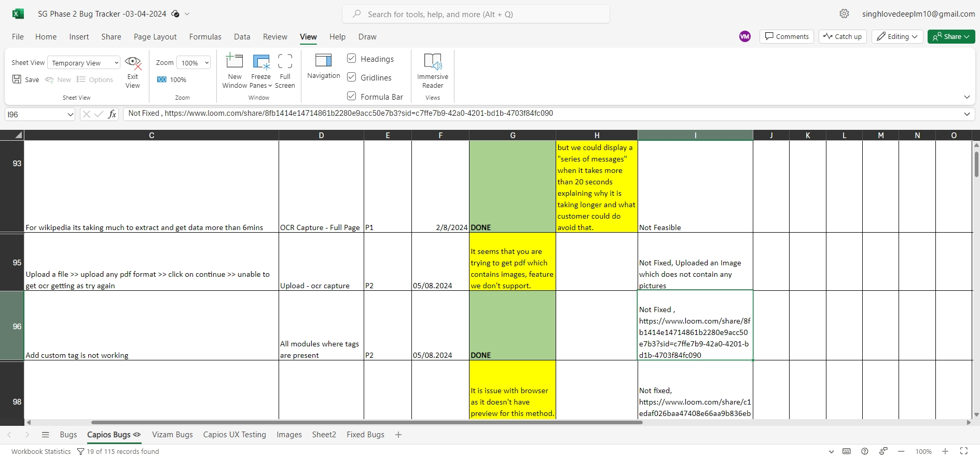Select row 95 header
The height and width of the screenshot is (457, 980).
[x=12, y=262]
